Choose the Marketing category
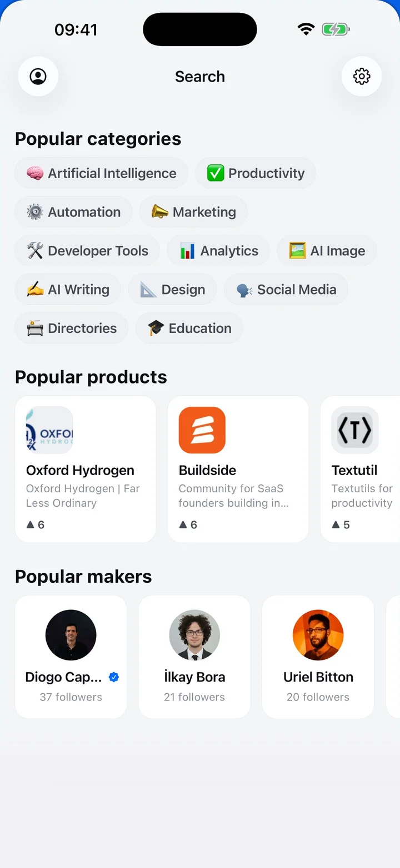The image size is (400, 868). [193, 212]
